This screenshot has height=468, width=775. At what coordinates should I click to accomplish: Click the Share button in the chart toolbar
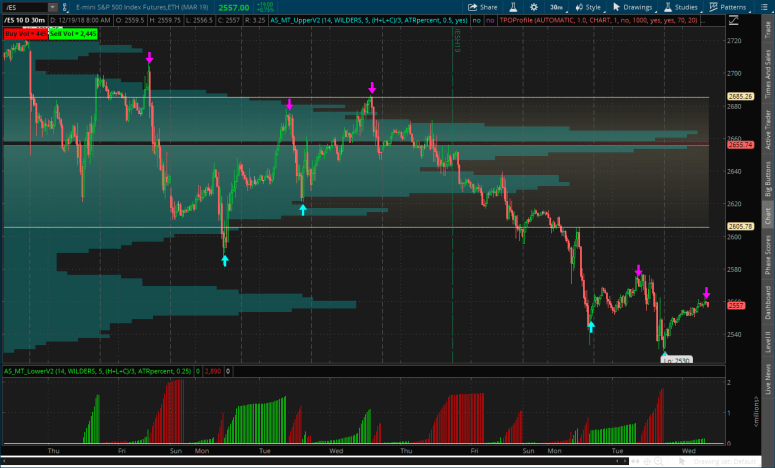(x=483, y=6)
